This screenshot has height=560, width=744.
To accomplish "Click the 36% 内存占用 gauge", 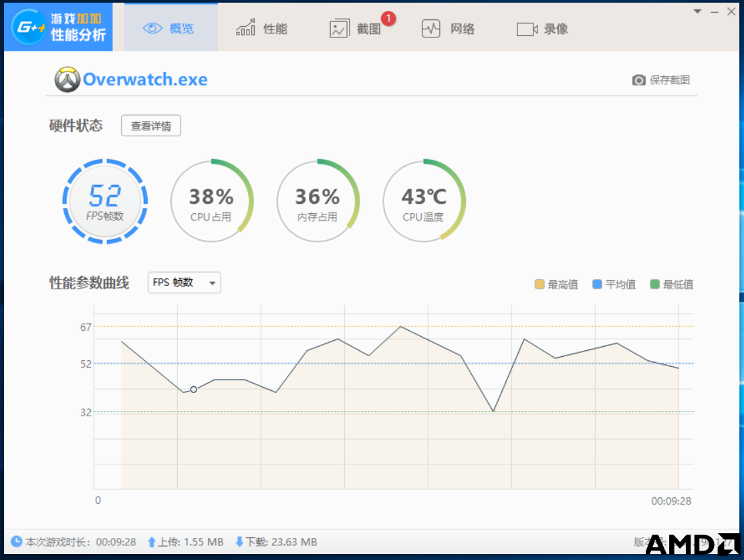I will point(318,201).
